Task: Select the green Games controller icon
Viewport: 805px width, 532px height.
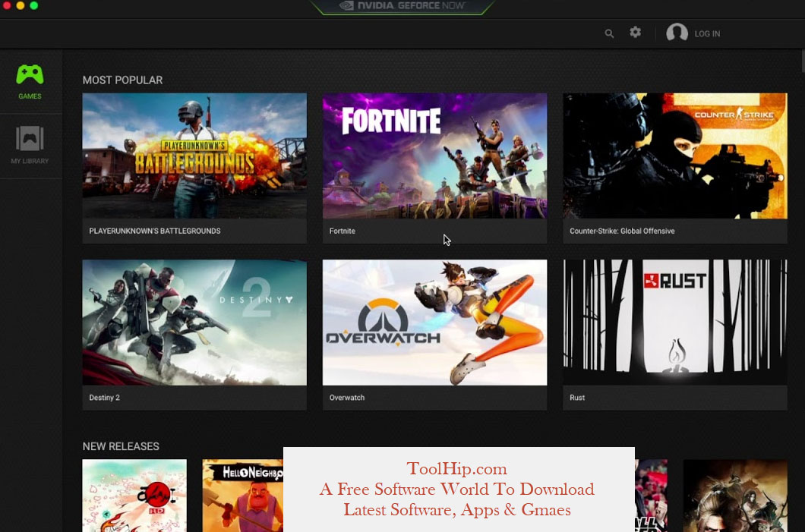Action: (30, 75)
